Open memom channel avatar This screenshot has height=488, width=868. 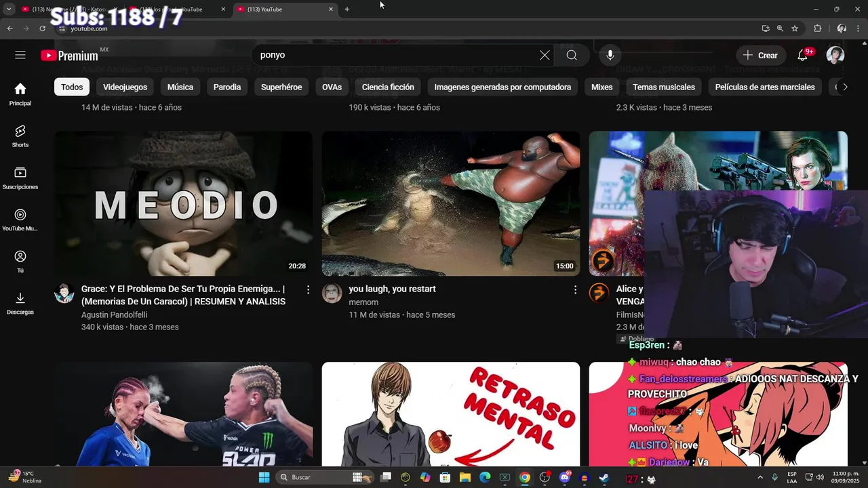[x=332, y=293]
